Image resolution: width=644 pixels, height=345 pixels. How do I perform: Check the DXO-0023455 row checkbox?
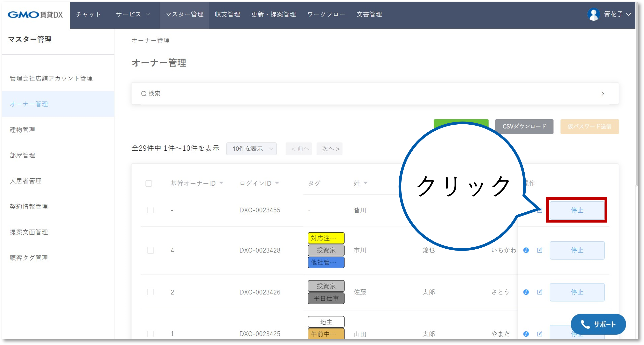[150, 210]
